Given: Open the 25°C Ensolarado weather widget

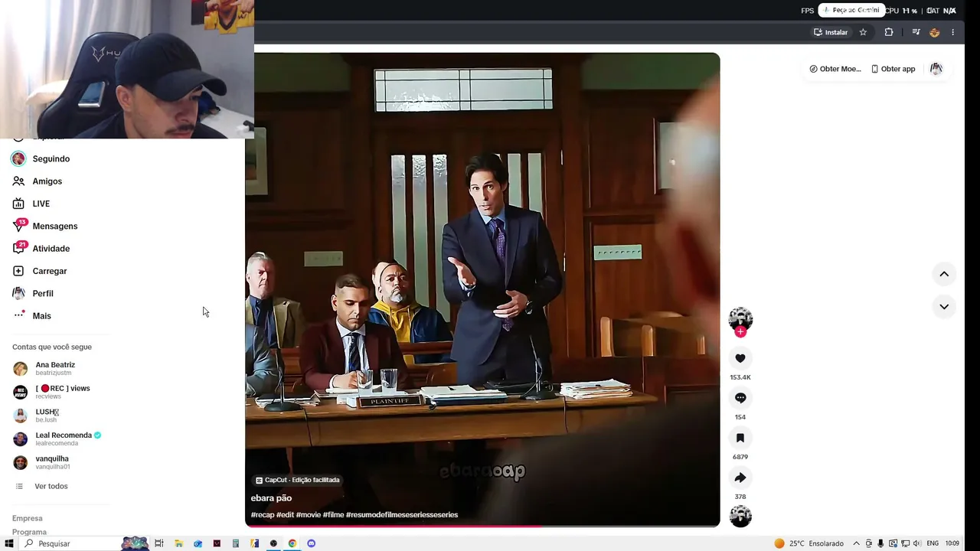Looking at the screenshot, I should coord(808,543).
